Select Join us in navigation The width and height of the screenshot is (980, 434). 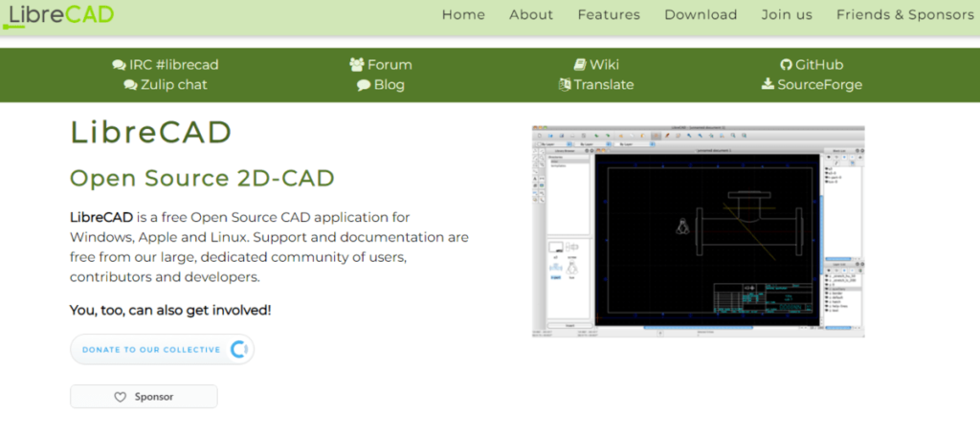point(787,15)
